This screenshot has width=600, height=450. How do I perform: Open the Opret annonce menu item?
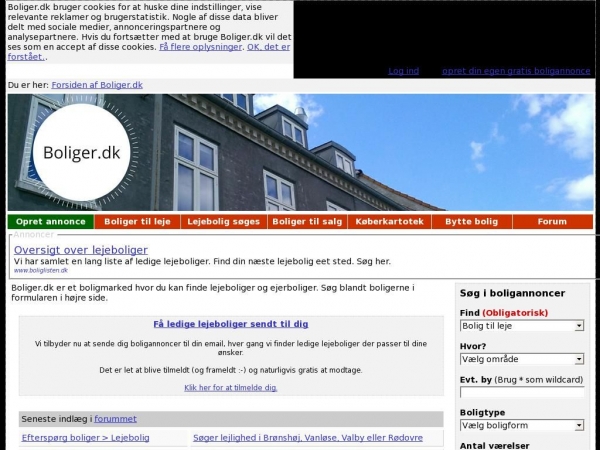tap(51, 222)
